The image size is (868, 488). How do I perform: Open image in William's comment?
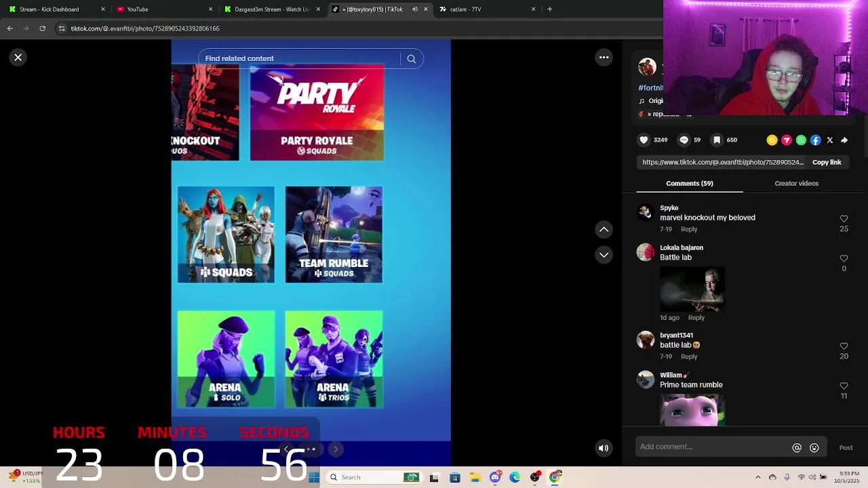(692, 410)
